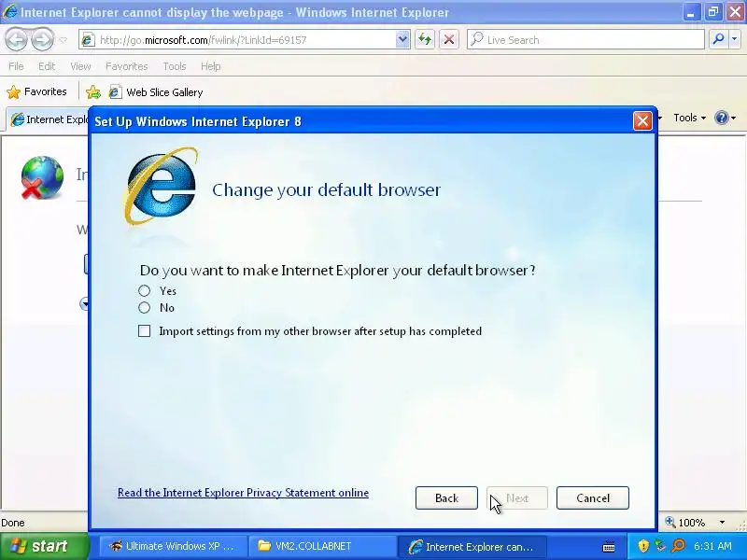The width and height of the screenshot is (747, 560).
Task: Open the command bar Tools dropdown
Action: (689, 118)
